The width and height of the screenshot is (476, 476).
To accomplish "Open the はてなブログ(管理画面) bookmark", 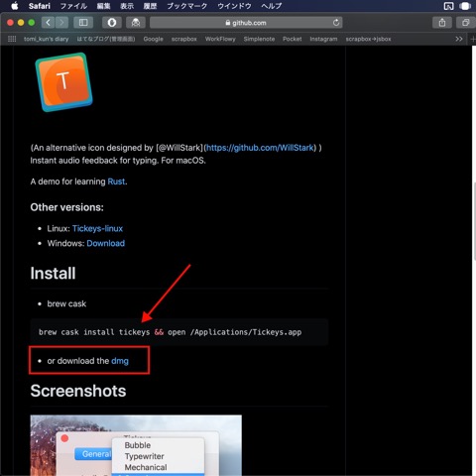I will pos(106,39).
